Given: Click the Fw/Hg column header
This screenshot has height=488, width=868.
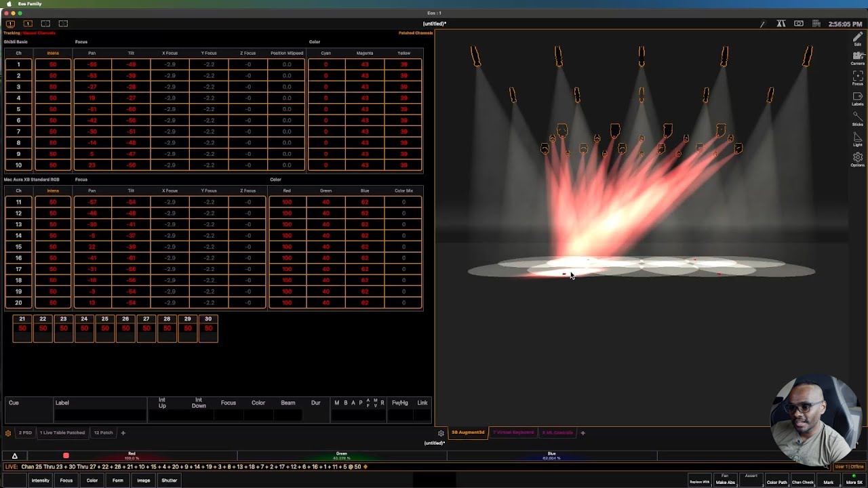Looking at the screenshot, I should [x=400, y=403].
